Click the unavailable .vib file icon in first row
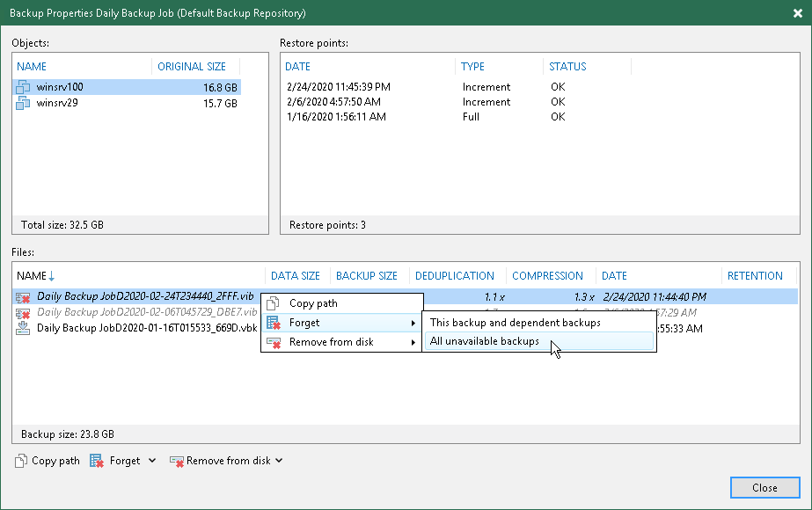The image size is (812, 510). pyautogui.click(x=25, y=297)
